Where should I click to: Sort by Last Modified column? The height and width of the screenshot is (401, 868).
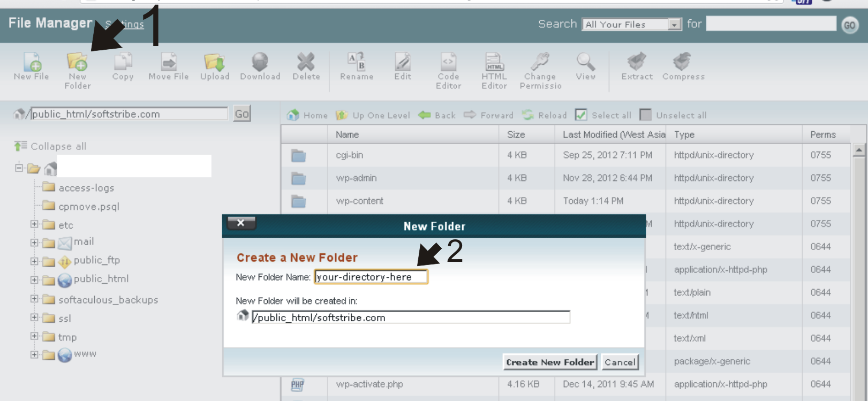610,134
